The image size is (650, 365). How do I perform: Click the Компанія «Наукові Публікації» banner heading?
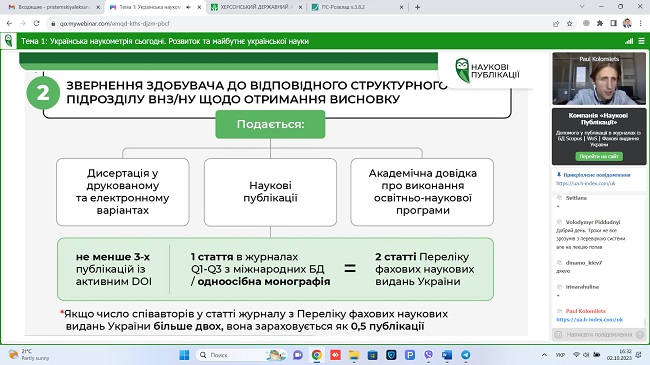tap(599, 119)
